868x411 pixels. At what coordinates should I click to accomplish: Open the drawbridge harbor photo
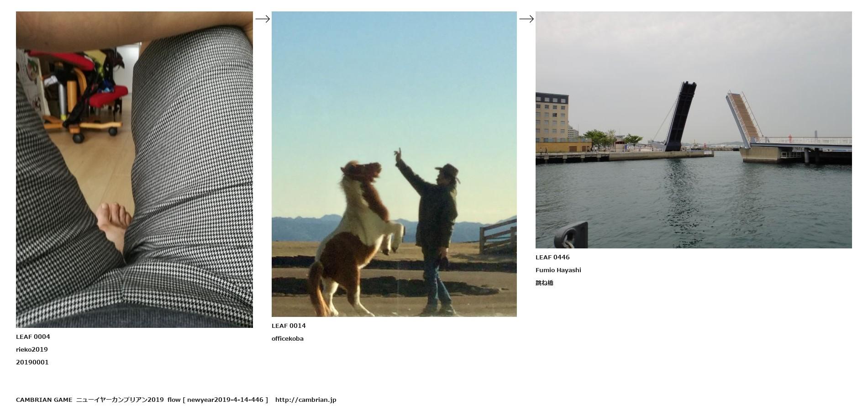pyautogui.click(x=694, y=130)
